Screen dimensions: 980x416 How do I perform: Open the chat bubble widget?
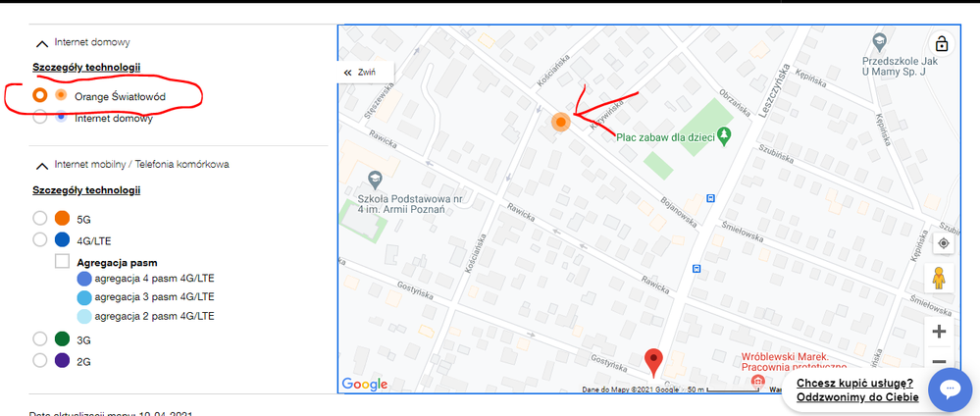950,390
